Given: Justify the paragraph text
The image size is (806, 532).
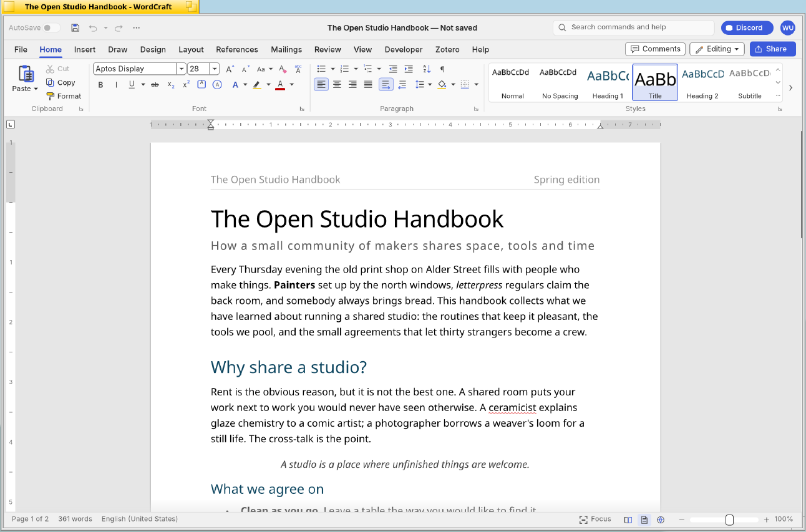Looking at the screenshot, I should click(x=368, y=85).
